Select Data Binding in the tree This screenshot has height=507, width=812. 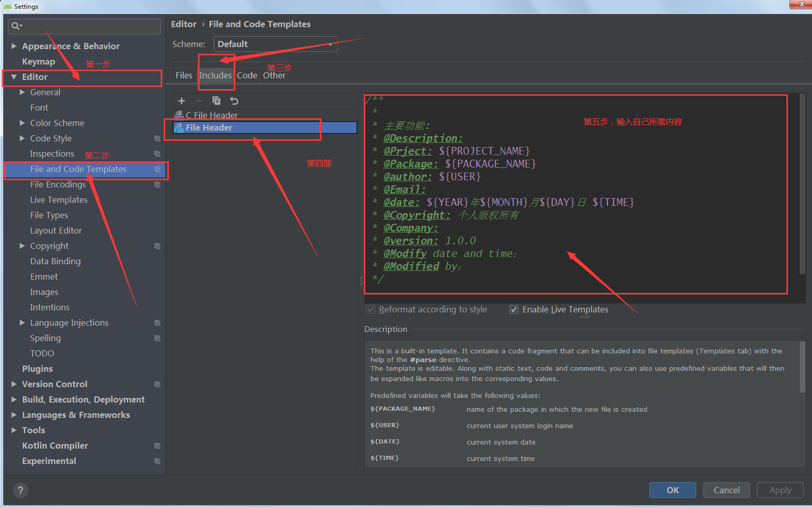(x=55, y=261)
